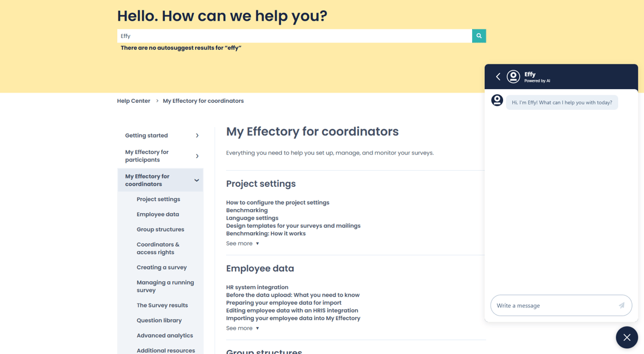Viewport: 644px width, 354px height.
Task: Show more Employee data articles
Action: pos(242,328)
